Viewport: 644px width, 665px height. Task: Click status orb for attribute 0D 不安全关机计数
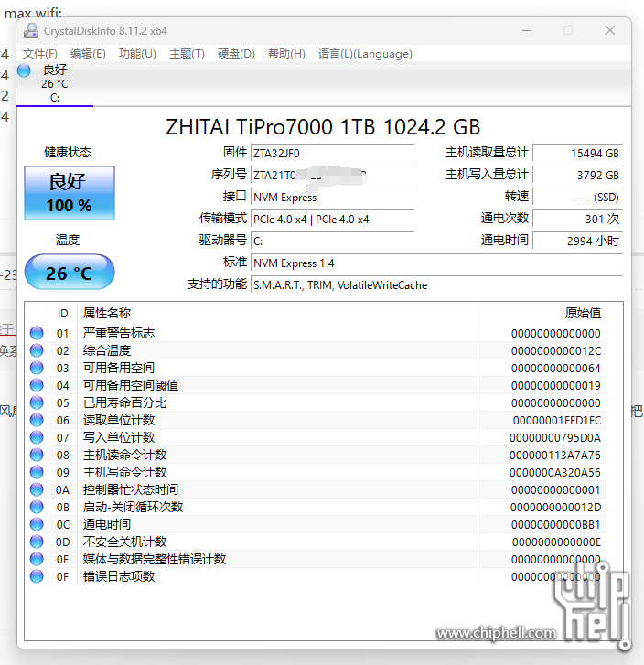(37, 542)
